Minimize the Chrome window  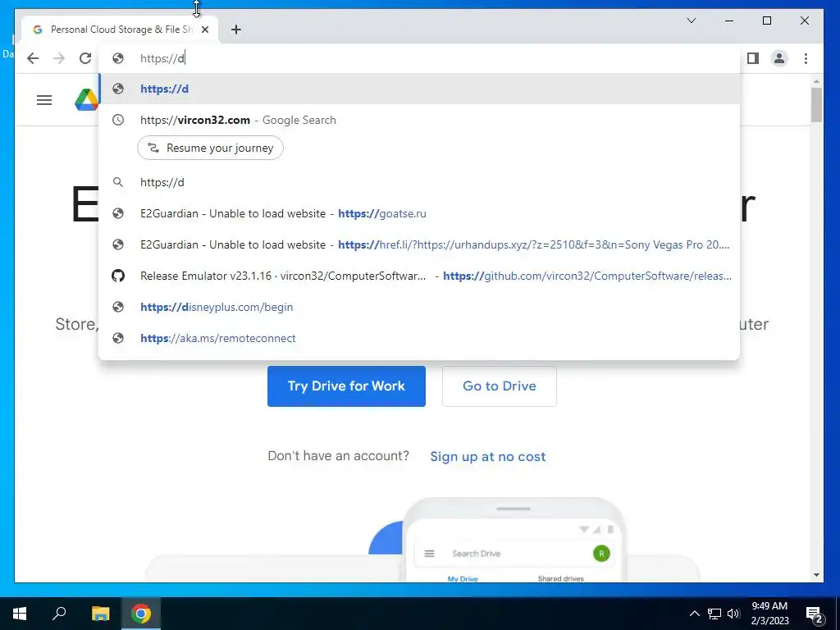coord(729,21)
